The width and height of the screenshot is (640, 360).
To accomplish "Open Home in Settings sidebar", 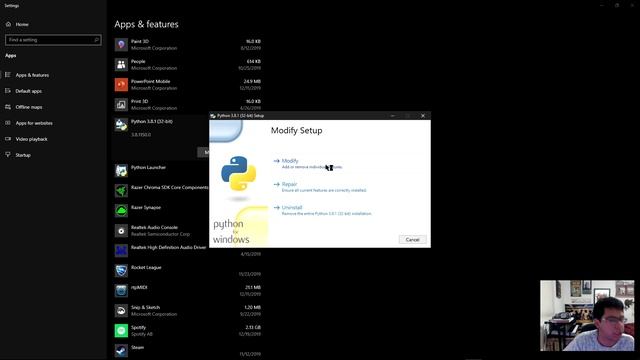I will point(22,24).
